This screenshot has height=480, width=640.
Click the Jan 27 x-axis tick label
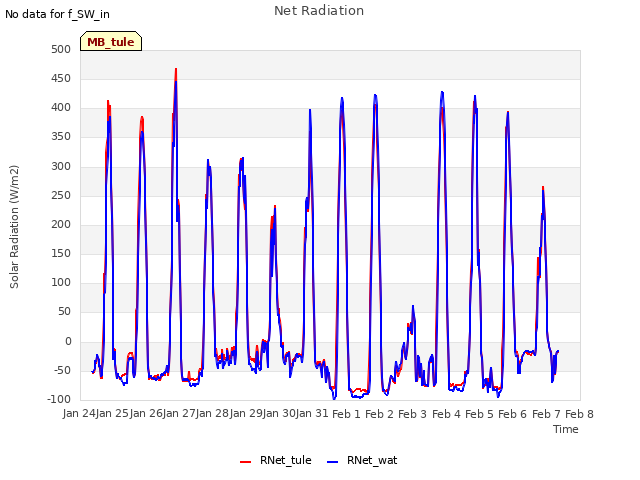click(179, 414)
